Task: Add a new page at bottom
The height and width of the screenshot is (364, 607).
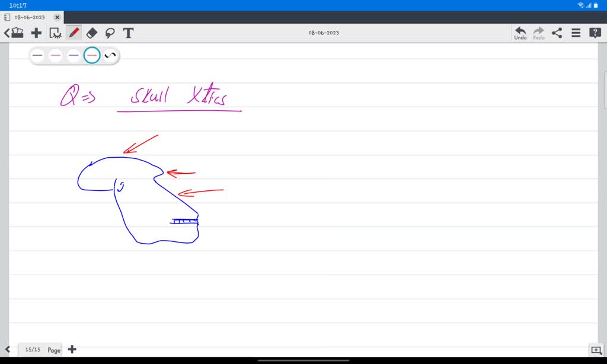Action: point(72,349)
